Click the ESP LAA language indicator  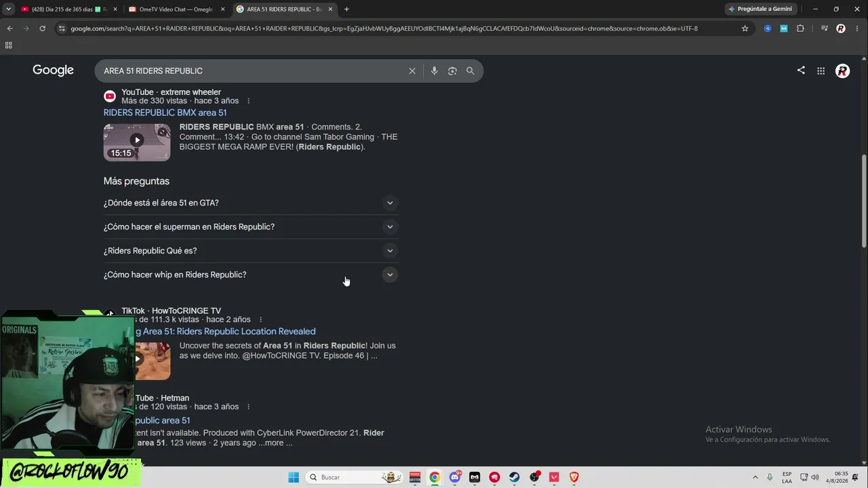[787, 477]
